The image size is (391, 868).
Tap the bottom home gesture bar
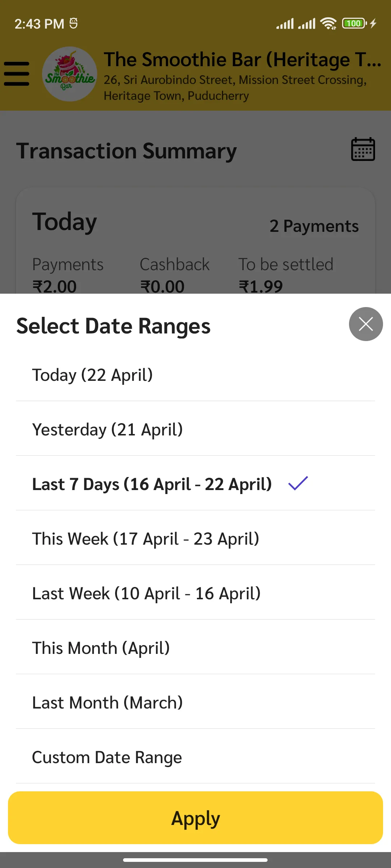(x=195, y=860)
